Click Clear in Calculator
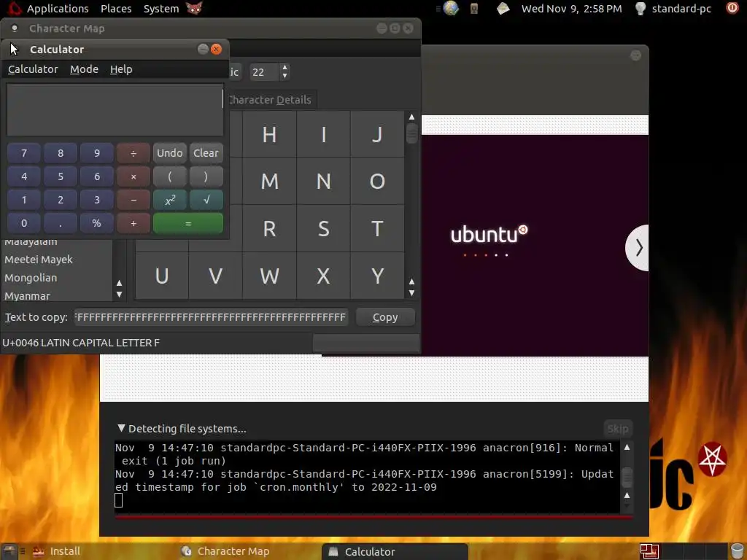 click(x=206, y=153)
